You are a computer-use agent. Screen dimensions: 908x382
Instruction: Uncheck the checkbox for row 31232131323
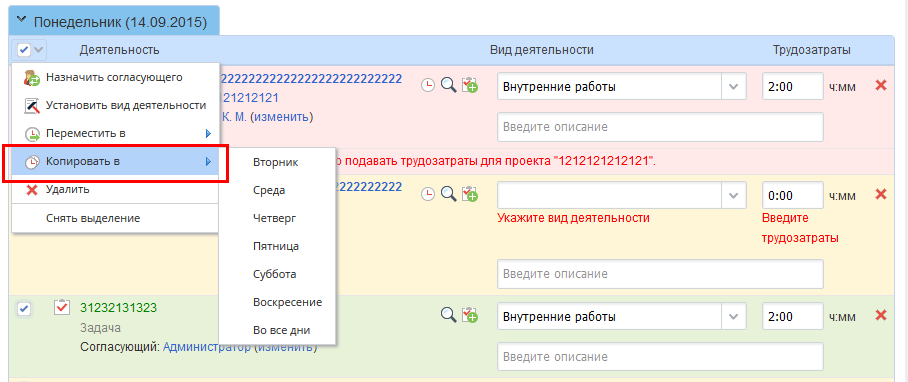point(24,309)
